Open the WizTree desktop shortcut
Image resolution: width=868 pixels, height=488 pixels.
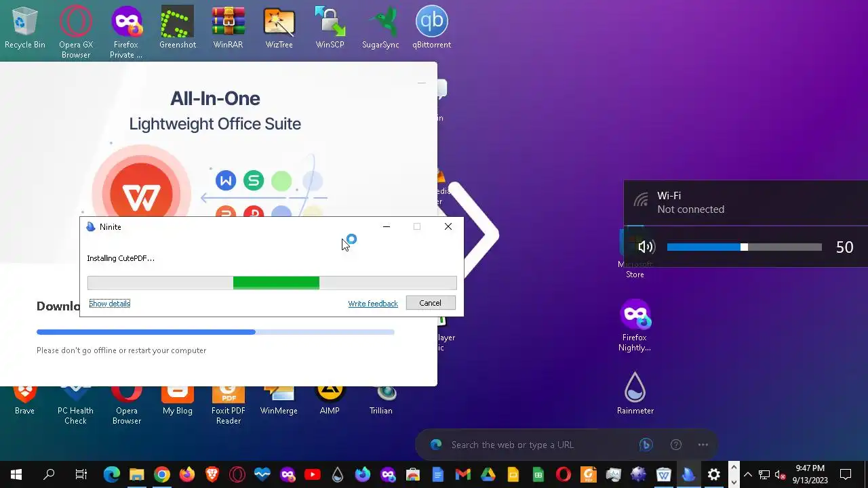(279, 27)
